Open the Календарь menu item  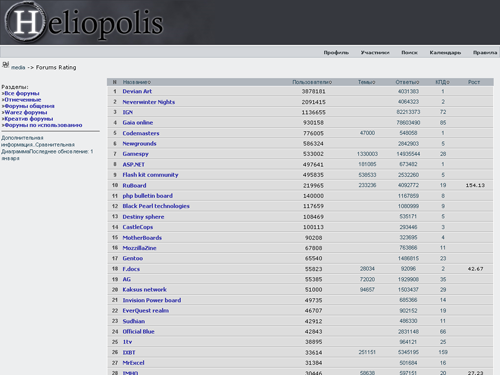pos(445,53)
